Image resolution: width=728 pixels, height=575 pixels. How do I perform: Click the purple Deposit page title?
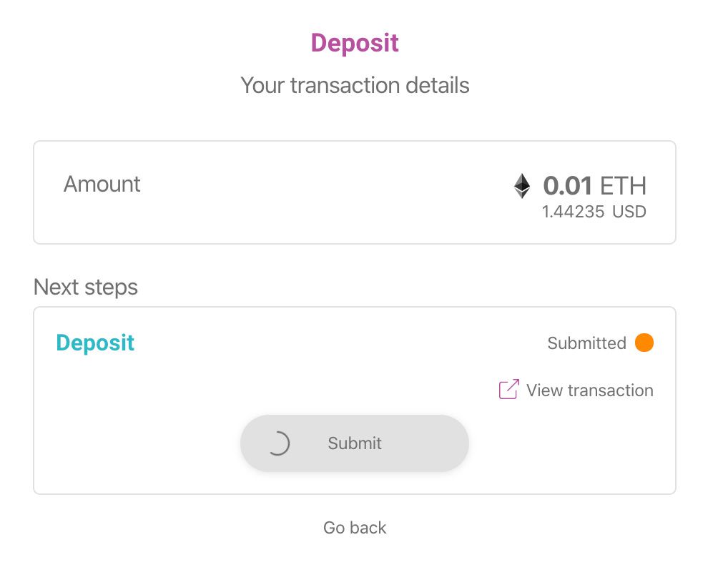[355, 43]
